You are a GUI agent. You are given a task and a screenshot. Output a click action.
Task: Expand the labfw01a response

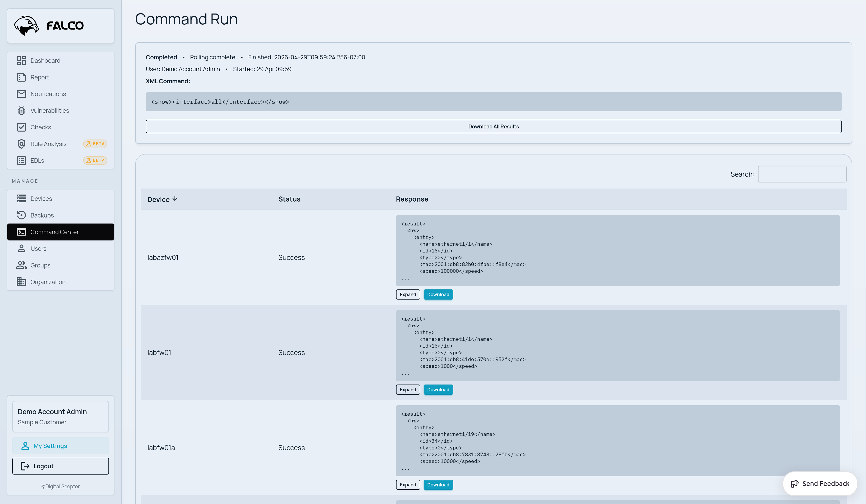[408, 485]
